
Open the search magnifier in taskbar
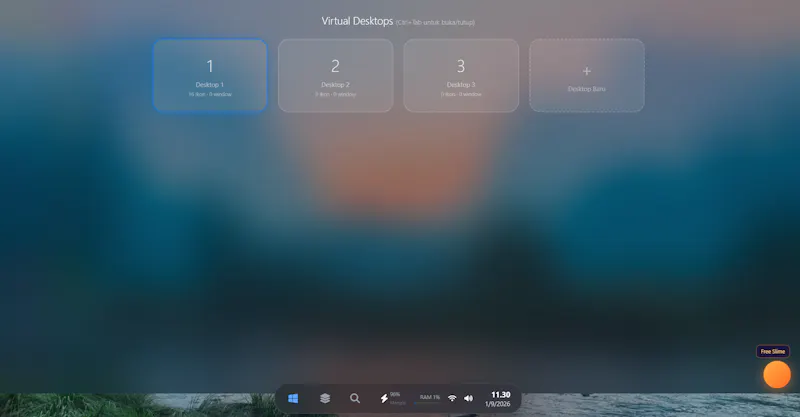click(355, 398)
